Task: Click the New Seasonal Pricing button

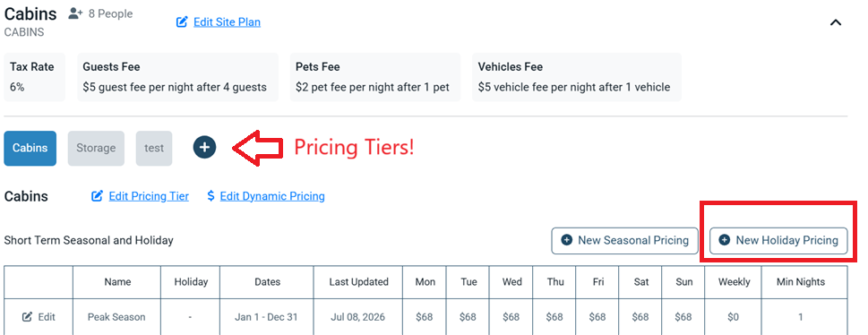Action: (624, 240)
